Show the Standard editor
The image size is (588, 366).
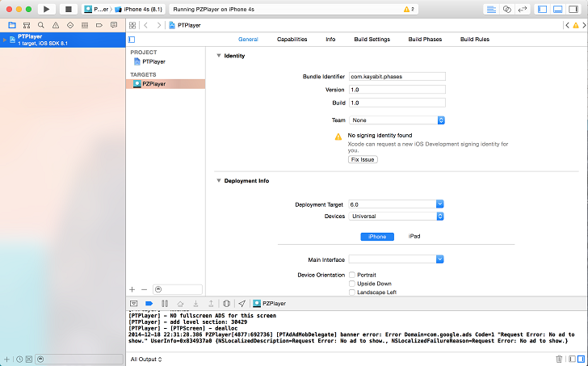(491, 10)
